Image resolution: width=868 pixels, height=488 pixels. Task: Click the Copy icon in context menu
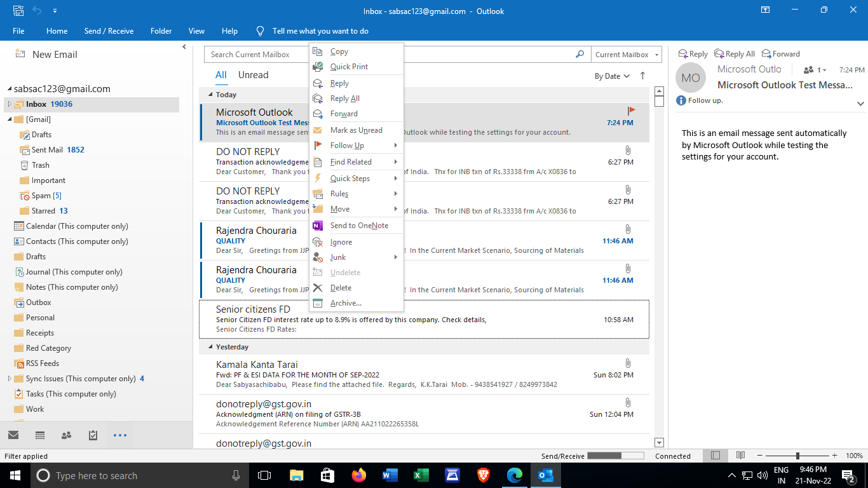pos(318,51)
